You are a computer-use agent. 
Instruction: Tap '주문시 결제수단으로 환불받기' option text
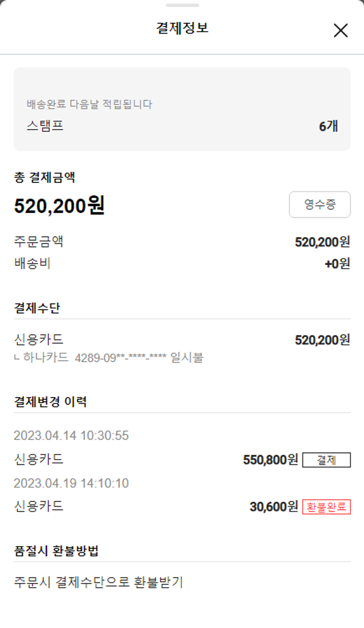pyautogui.click(x=99, y=582)
